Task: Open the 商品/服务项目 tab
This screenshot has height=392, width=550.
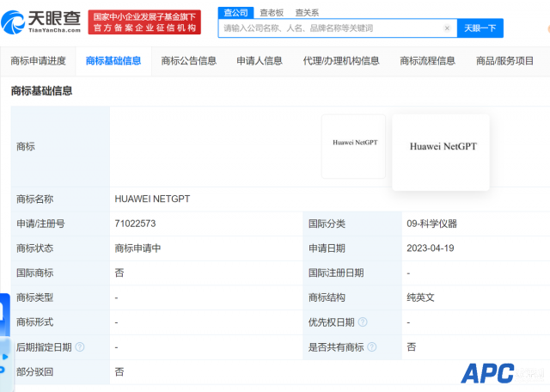Action: click(x=504, y=61)
